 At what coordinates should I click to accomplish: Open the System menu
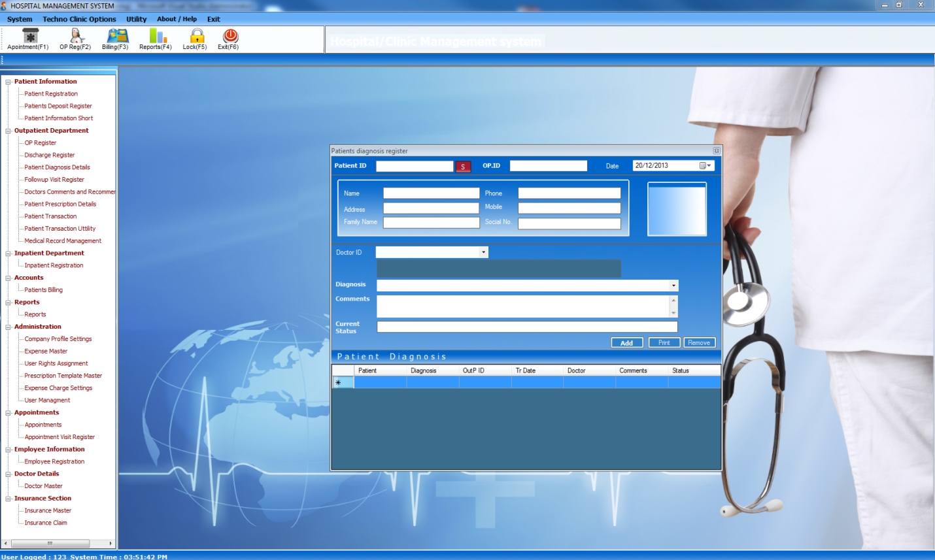point(20,19)
